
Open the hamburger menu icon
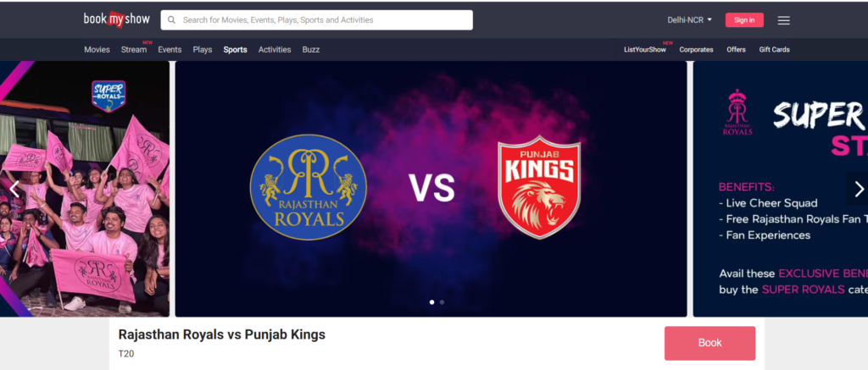point(783,20)
